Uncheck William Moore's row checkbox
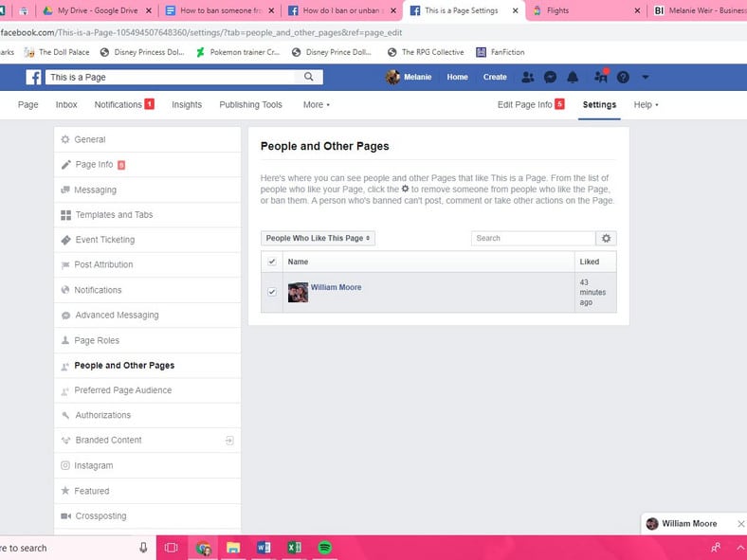Image resolution: width=747 pixels, height=560 pixels. (272, 292)
